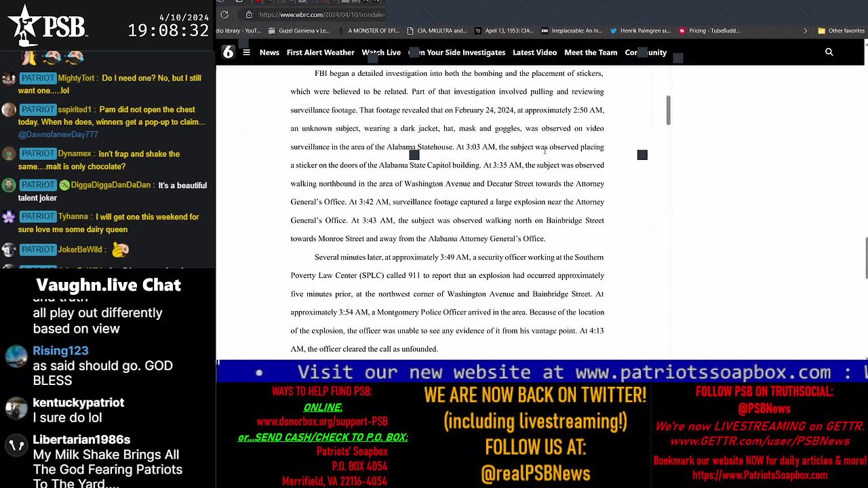Click the 19:08:32 stream clock
Image resolution: width=868 pixels, height=488 pixels.
(168, 30)
